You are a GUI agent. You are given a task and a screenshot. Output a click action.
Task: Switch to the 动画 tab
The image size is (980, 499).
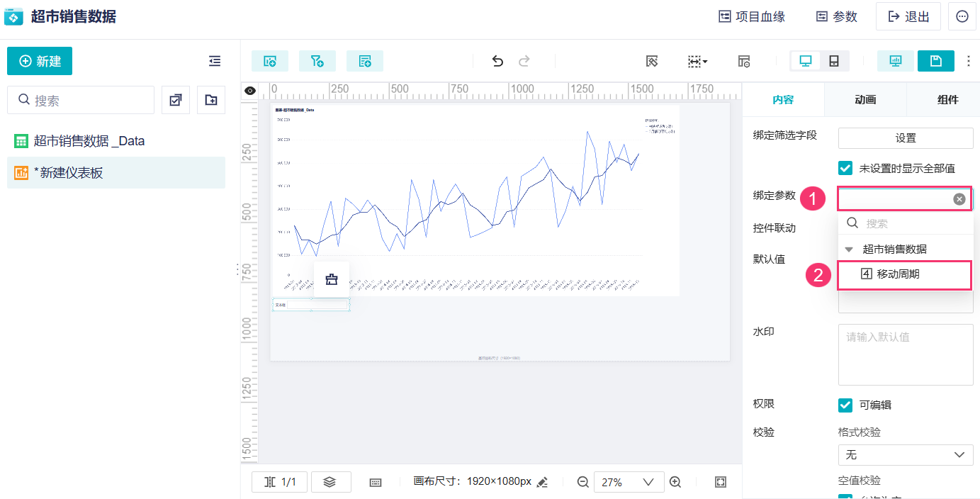click(865, 100)
